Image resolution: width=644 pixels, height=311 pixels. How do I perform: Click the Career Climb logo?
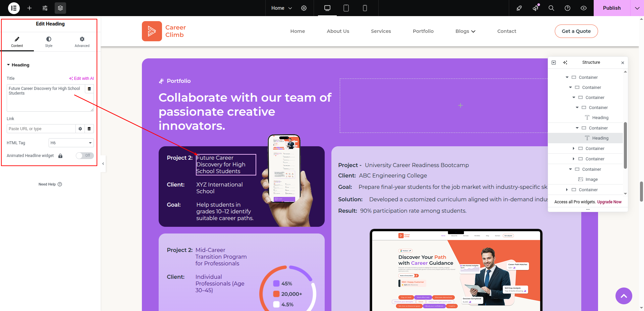tap(164, 31)
